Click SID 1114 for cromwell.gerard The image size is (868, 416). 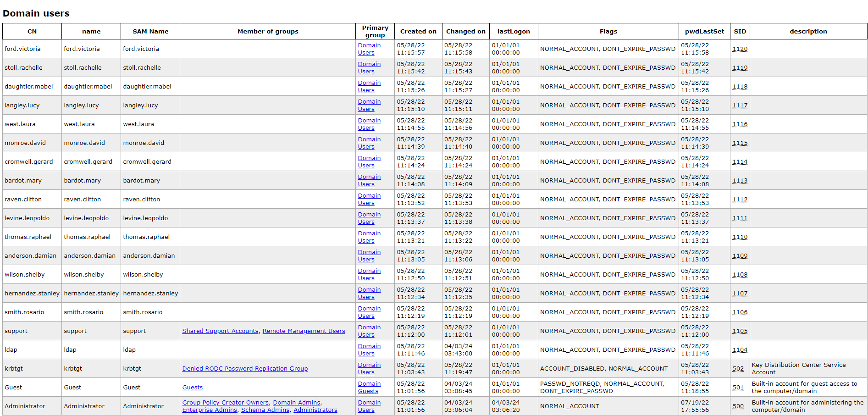[x=740, y=162]
